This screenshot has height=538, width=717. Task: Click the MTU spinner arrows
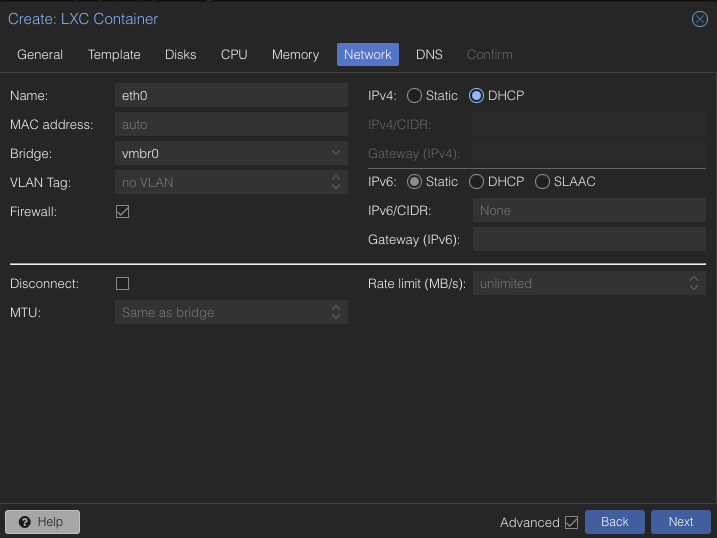click(x=336, y=313)
